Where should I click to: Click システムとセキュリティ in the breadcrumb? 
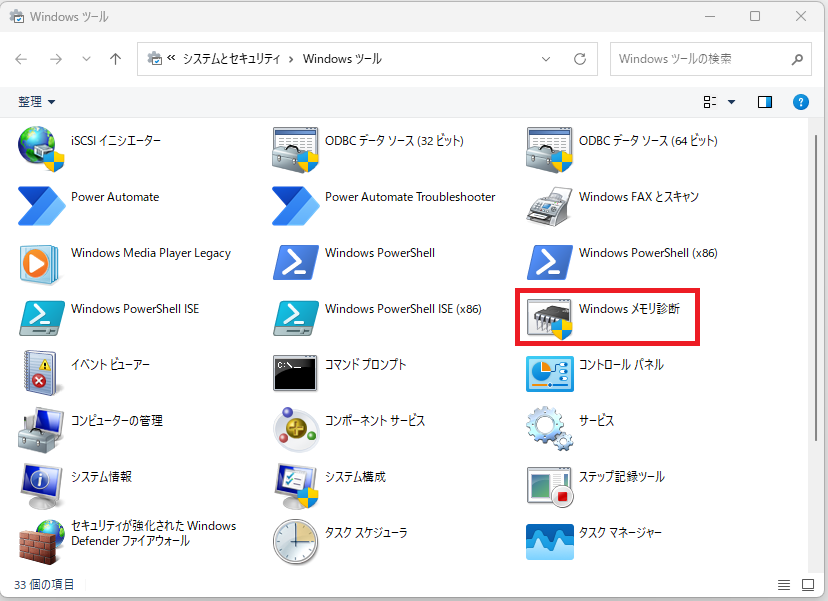click(231, 59)
